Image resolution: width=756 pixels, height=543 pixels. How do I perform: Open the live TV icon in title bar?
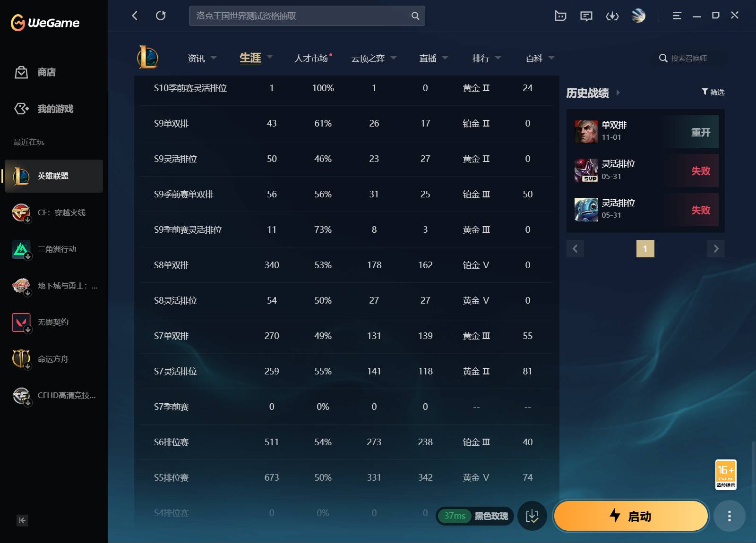(560, 16)
